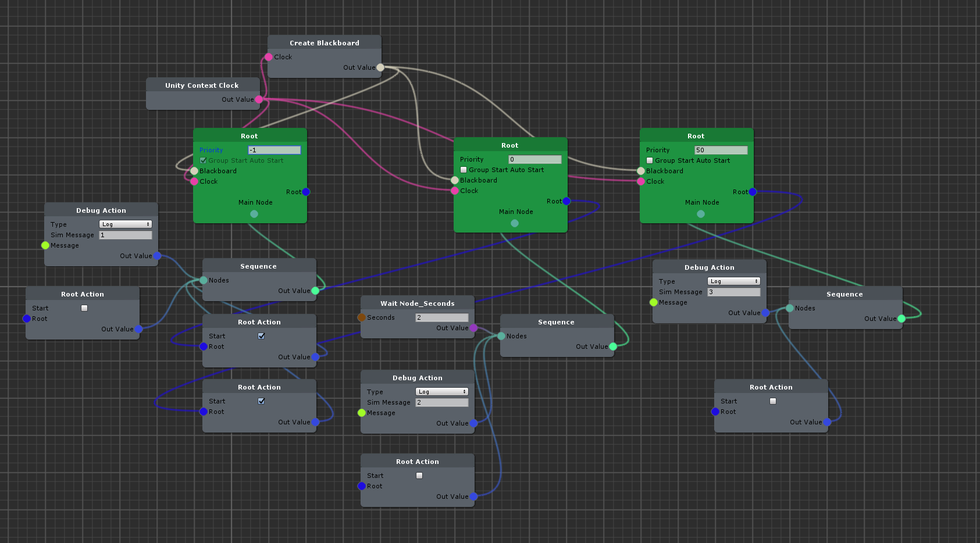
Task: Click the Out Value pin of Unity Context Clock
Action: click(259, 99)
